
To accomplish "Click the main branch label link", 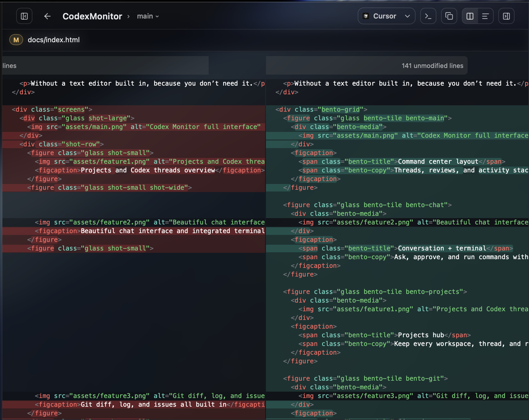I will coord(144,16).
